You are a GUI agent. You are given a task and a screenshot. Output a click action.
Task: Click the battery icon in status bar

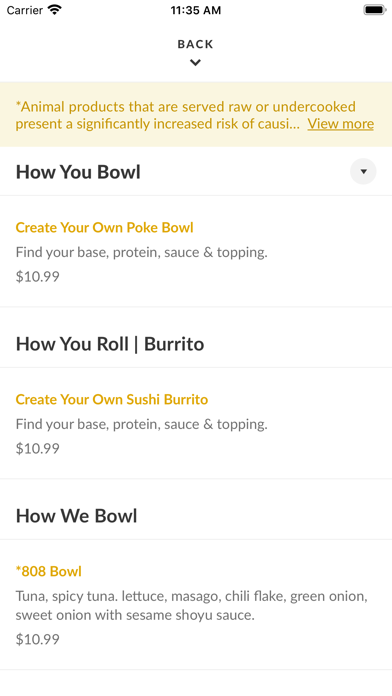click(375, 10)
